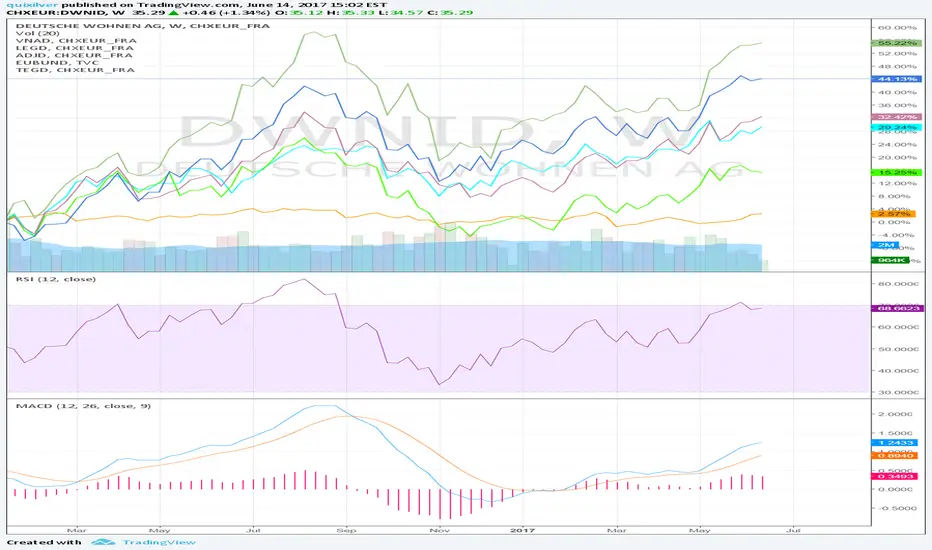Click the CHXEUR:DWNID, W symbol header

tap(65, 12)
